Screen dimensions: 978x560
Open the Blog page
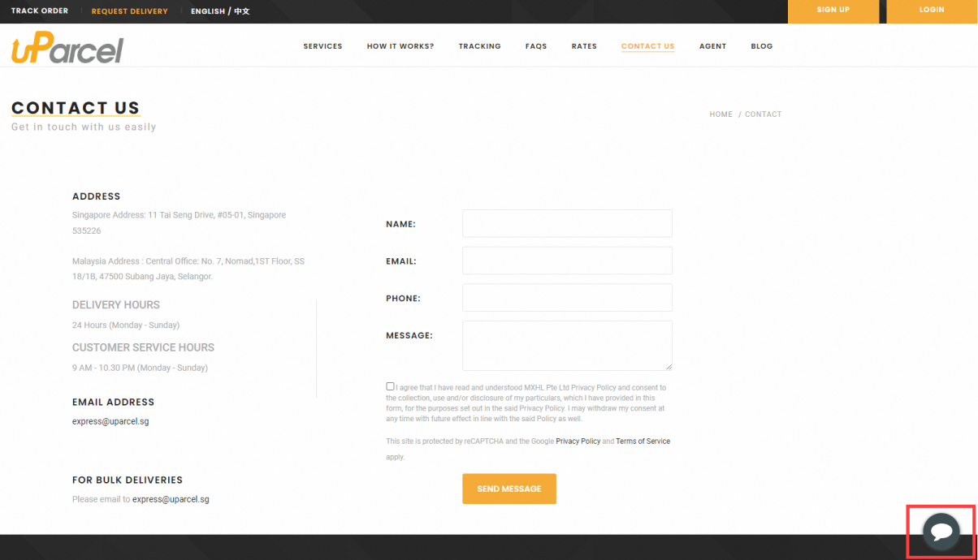coord(762,46)
